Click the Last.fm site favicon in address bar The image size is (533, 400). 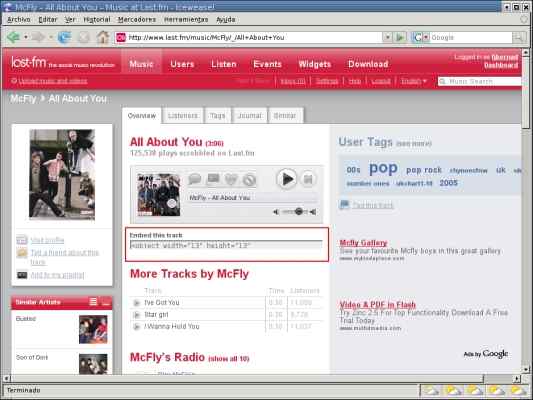(121, 37)
